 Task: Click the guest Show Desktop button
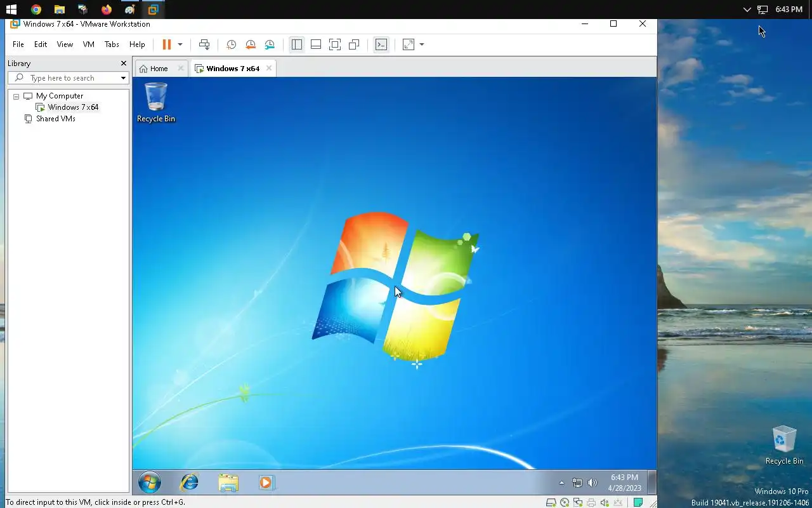[x=652, y=483]
